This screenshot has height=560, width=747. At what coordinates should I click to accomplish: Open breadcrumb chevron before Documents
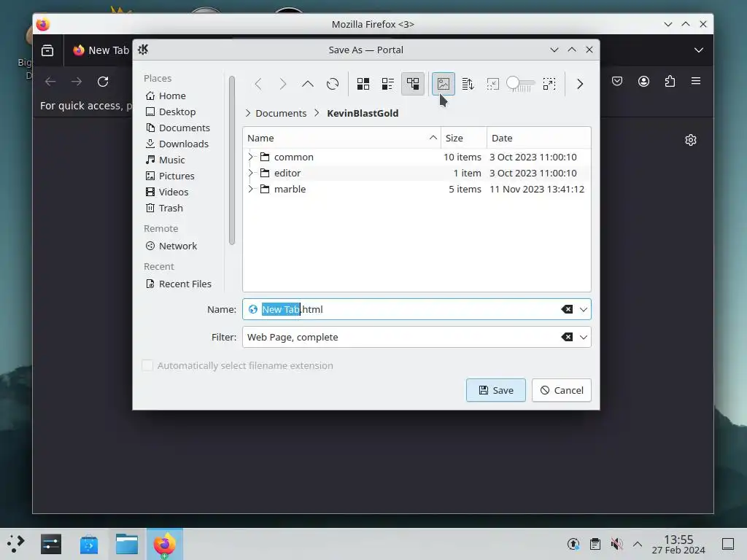click(x=248, y=113)
